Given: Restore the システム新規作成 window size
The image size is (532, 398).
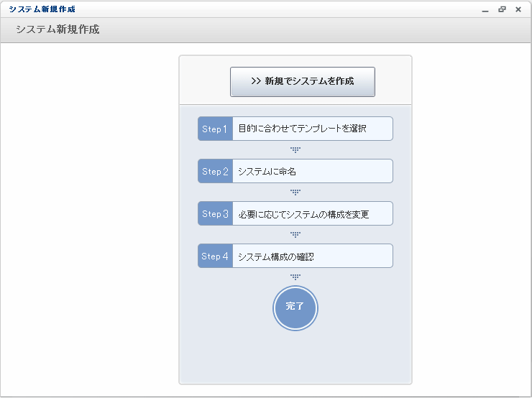Looking at the screenshot, I should [502, 9].
